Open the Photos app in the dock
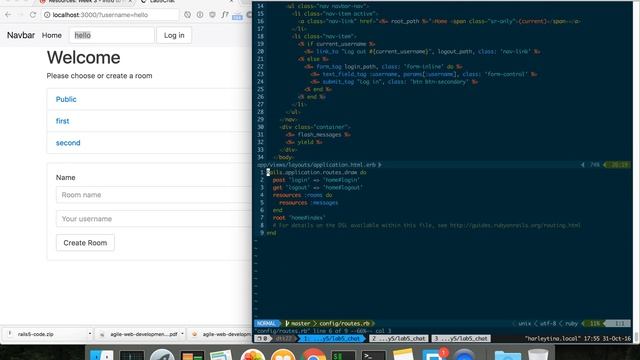The width and height of the screenshot is (640, 360). [x=253, y=354]
